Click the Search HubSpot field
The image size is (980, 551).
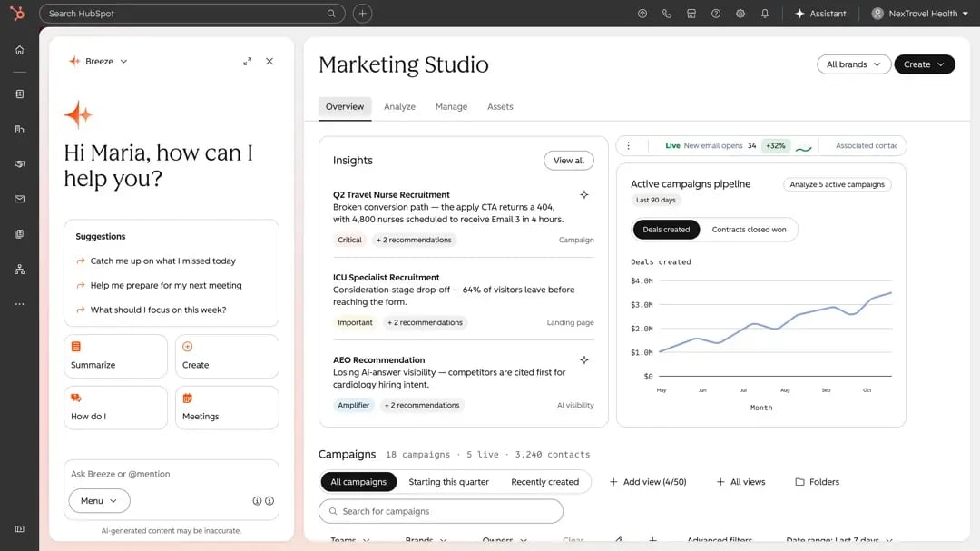[x=191, y=13]
